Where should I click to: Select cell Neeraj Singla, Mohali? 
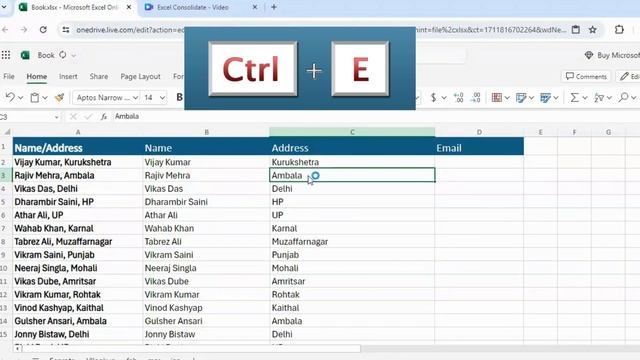(x=78, y=268)
